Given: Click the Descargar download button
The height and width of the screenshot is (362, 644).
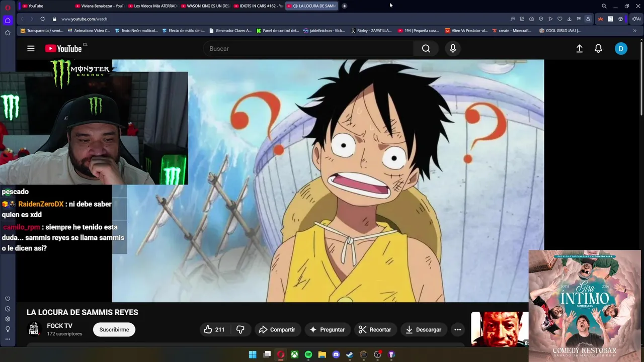Looking at the screenshot, I should pyautogui.click(x=423, y=329).
